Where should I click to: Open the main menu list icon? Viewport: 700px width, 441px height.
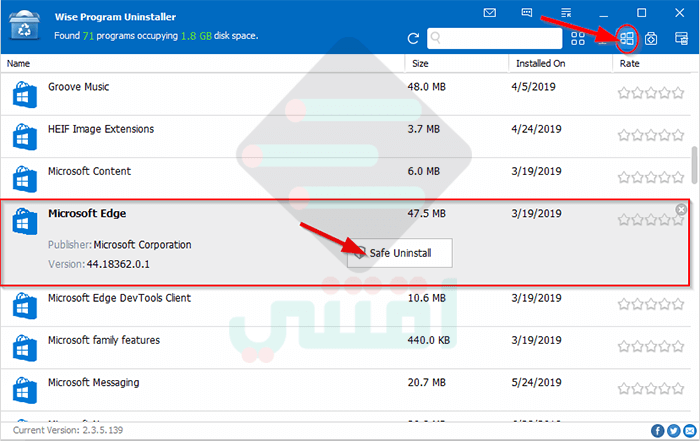[566, 12]
